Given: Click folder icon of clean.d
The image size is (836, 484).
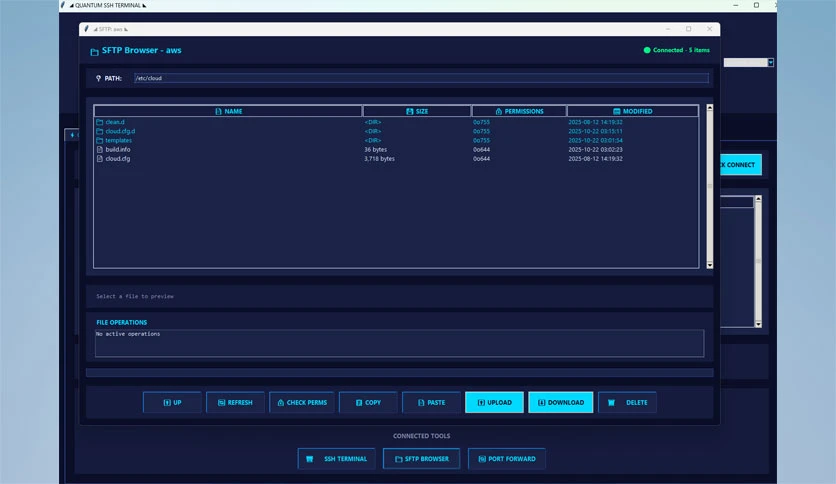Looking at the screenshot, I should pos(100,122).
